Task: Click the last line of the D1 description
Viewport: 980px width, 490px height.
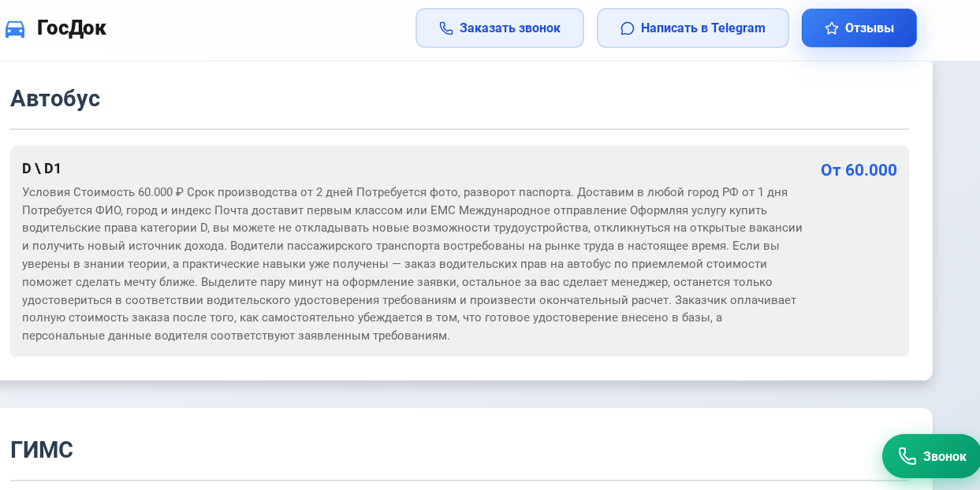Action: coord(236,336)
